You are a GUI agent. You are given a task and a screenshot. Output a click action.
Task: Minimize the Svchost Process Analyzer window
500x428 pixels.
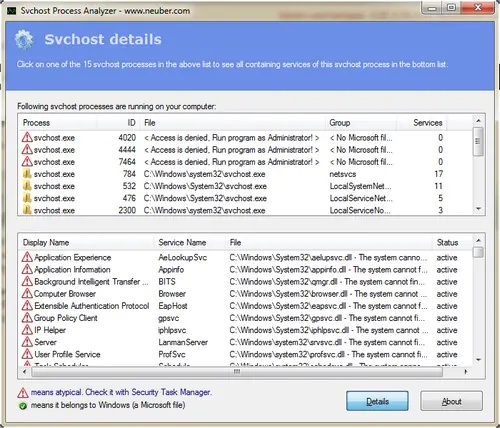pyautogui.click(x=432, y=8)
